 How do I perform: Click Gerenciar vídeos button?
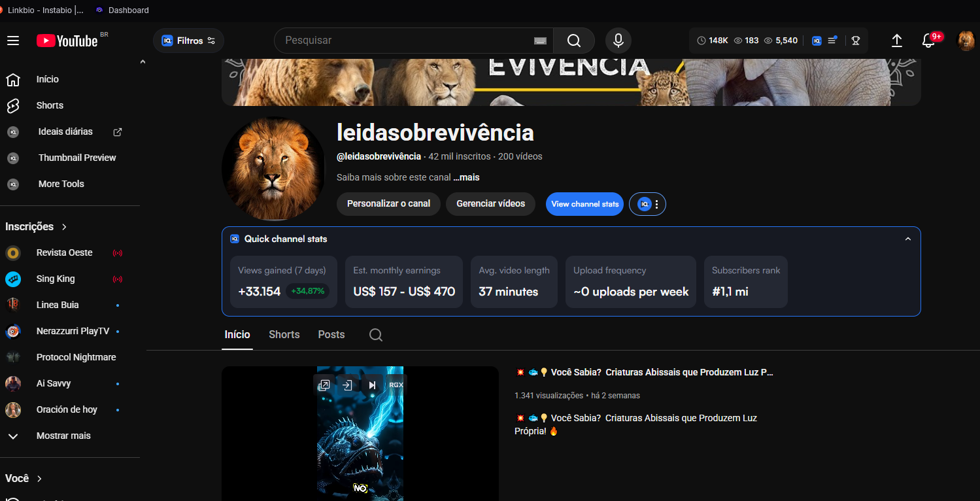point(490,204)
